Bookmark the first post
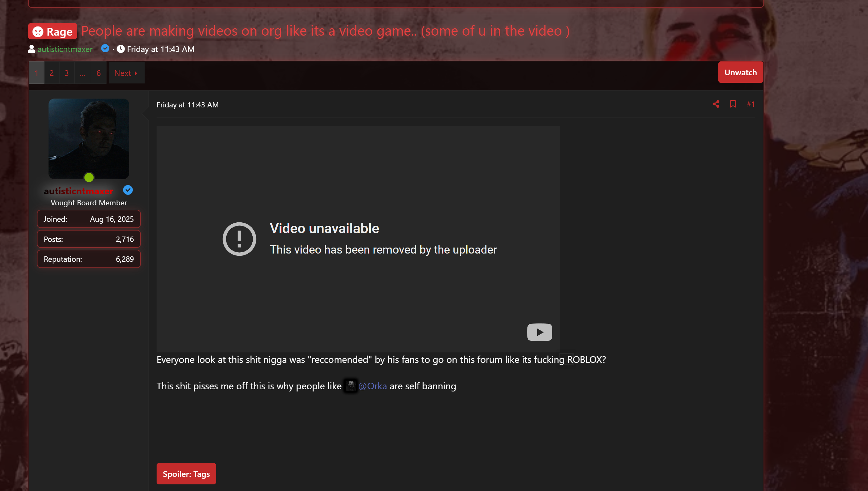868x491 pixels. [733, 104]
